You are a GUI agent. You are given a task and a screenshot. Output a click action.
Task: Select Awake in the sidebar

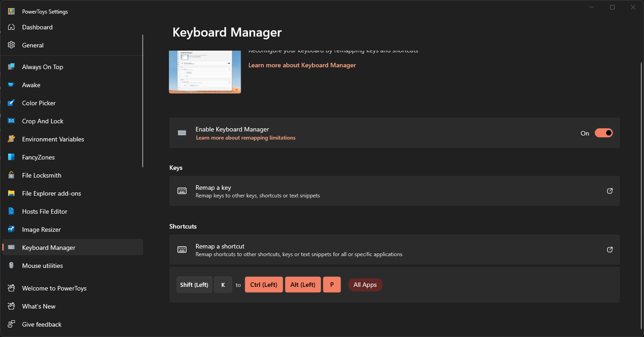pyautogui.click(x=73, y=85)
